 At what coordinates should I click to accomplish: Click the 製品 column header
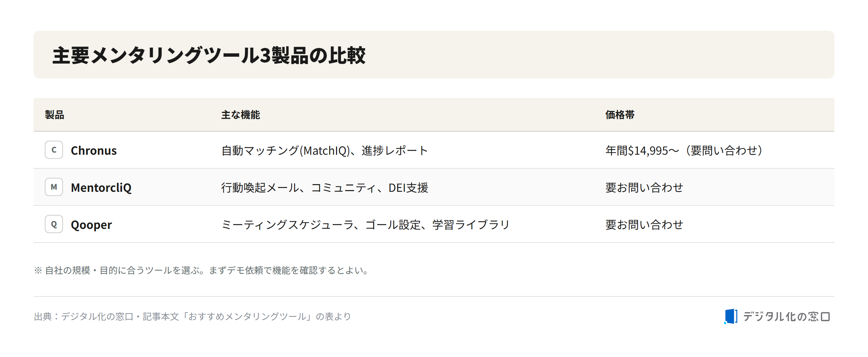click(55, 115)
